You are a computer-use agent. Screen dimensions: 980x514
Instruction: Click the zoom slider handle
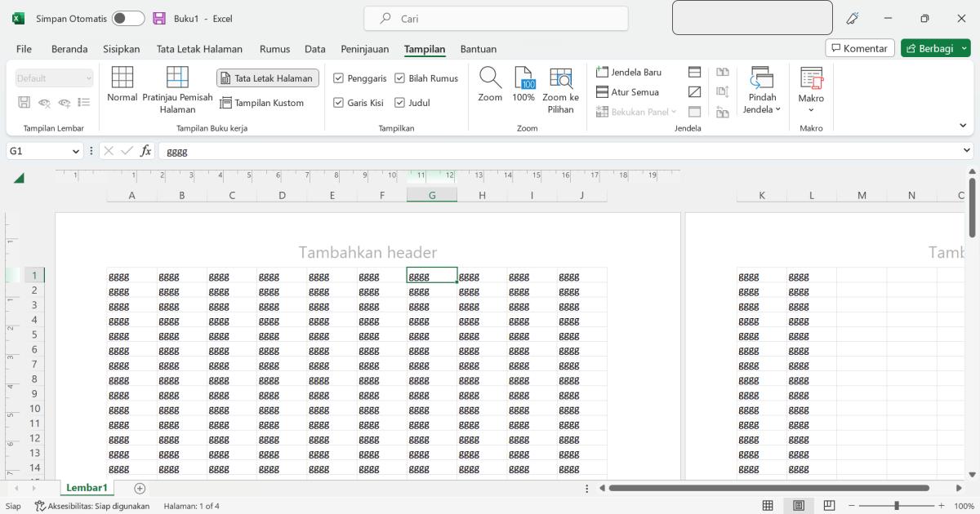[897, 506]
